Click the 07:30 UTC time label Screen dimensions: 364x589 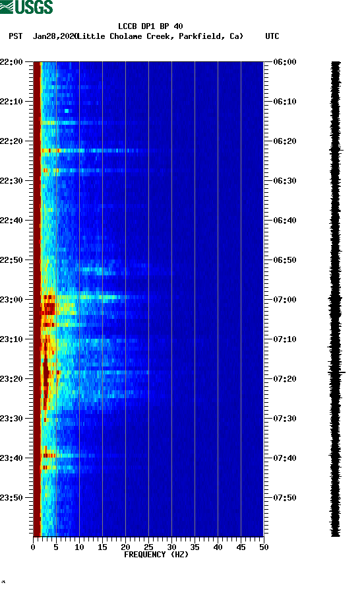point(285,419)
